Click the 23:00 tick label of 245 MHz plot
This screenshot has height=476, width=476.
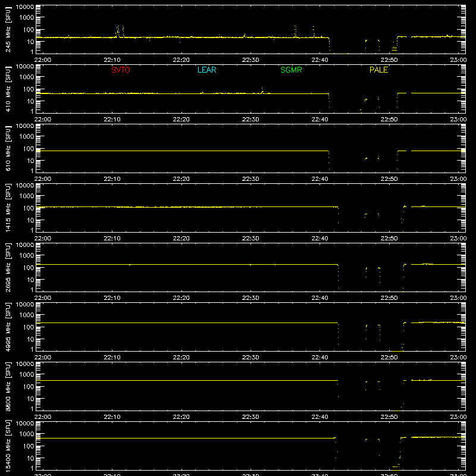tap(458, 60)
